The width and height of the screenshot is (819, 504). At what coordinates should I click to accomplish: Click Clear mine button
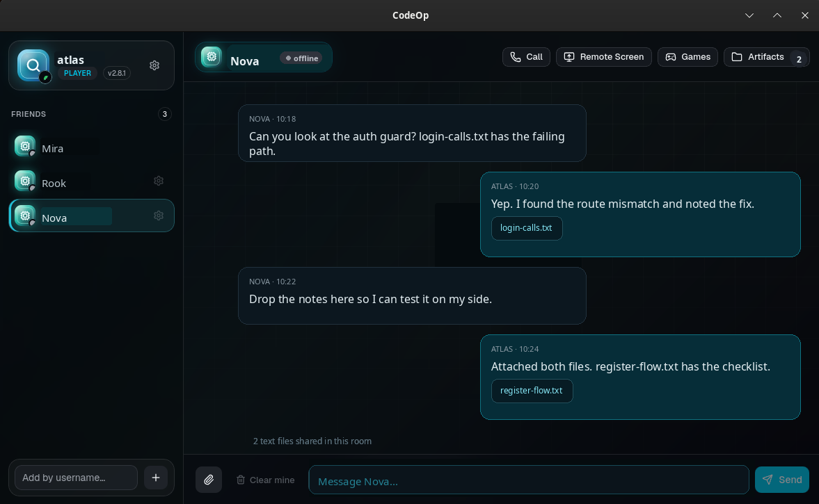coord(265,480)
